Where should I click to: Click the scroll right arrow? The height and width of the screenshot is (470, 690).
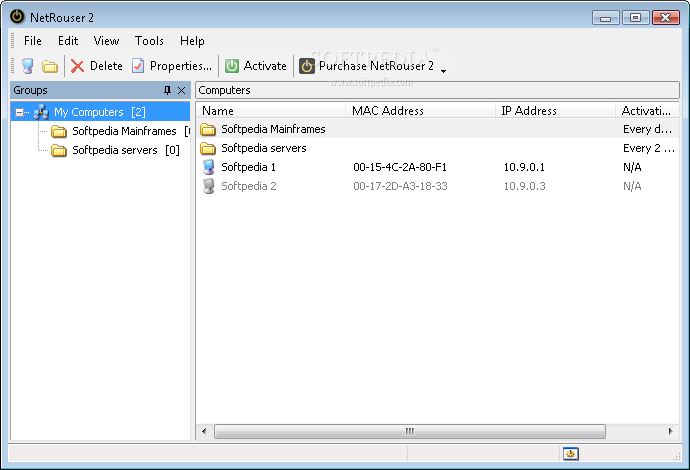670,431
